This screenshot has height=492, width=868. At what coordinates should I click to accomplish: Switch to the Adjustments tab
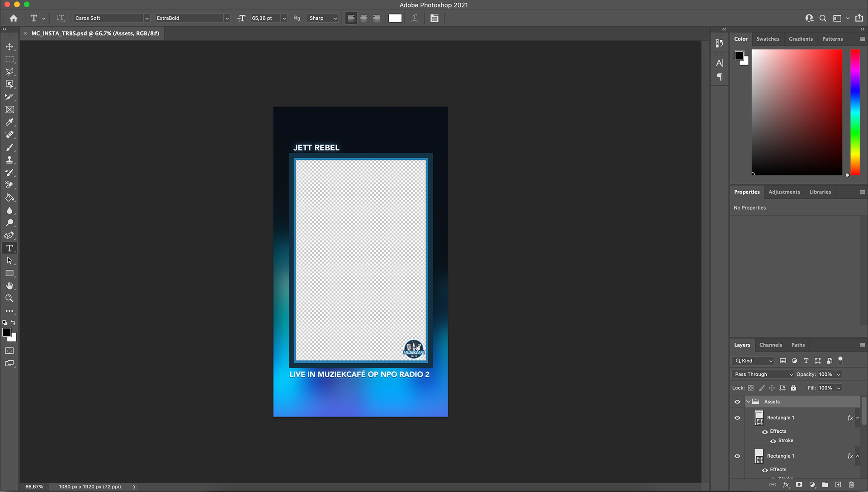coord(784,192)
